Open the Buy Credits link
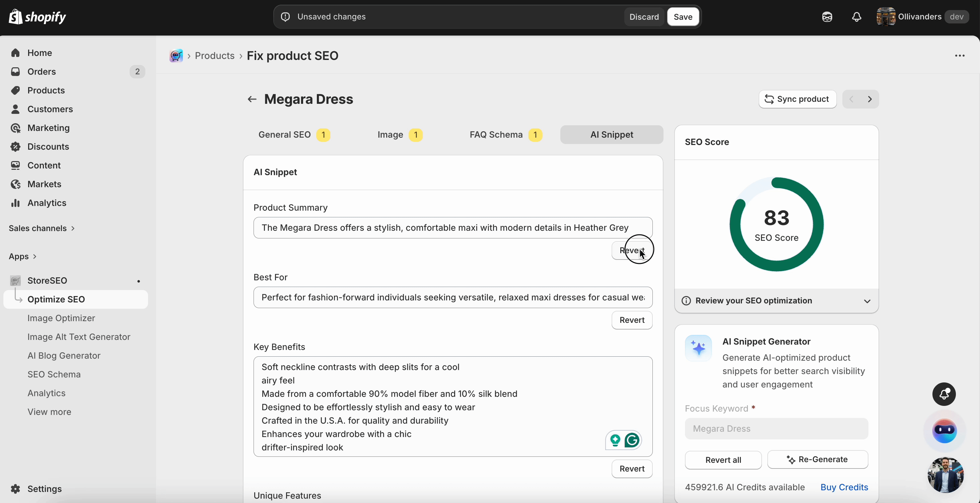 [x=844, y=487]
